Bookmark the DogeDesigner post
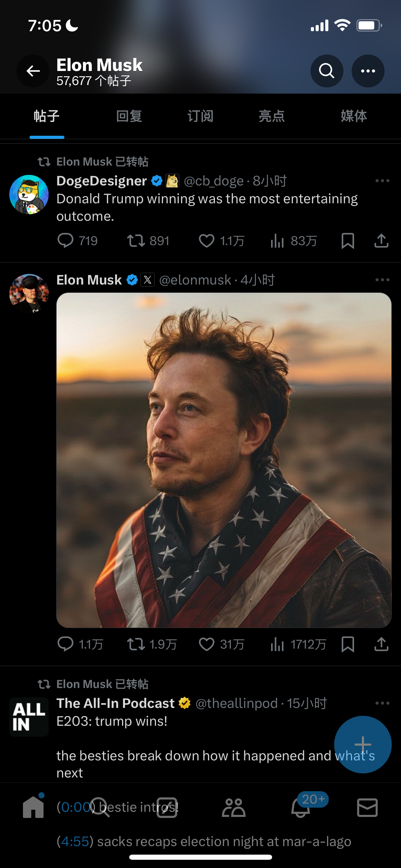Screen dimensions: 401x868 [348, 241]
